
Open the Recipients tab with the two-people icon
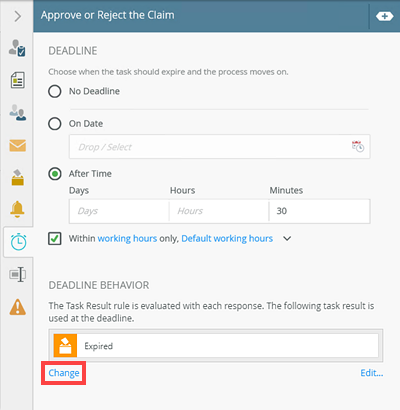[17, 112]
